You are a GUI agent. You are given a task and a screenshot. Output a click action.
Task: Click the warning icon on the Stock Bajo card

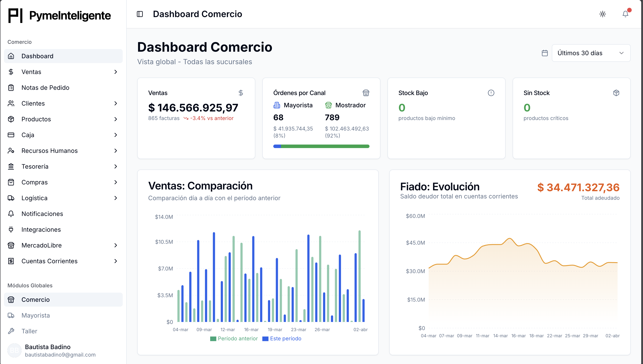[491, 93]
